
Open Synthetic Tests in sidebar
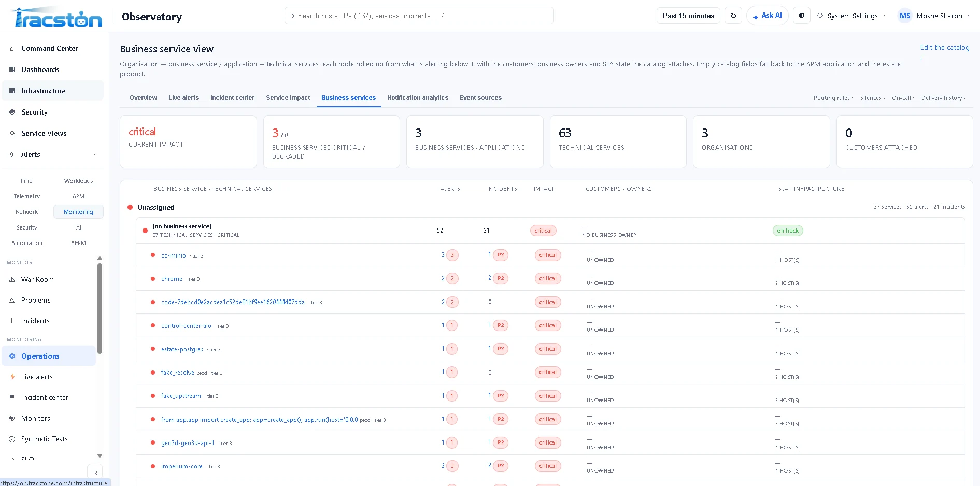(x=49, y=439)
